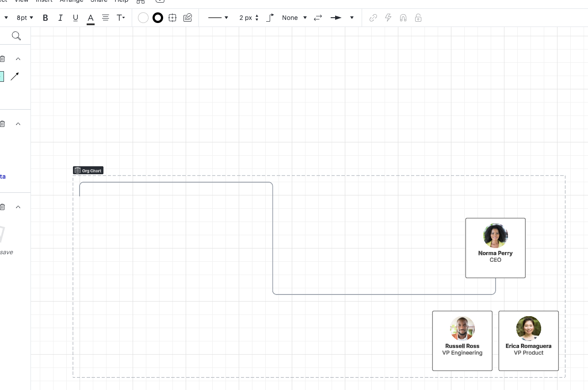Open the Share menu
588x390 pixels.
pyautogui.click(x=99, y=1)
